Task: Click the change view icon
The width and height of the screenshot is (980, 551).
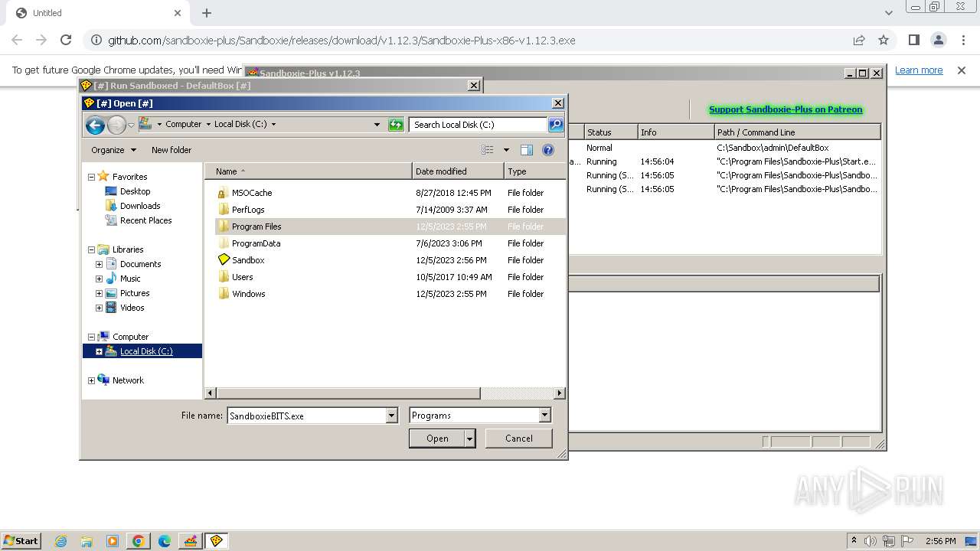Action: coord(488,150)
